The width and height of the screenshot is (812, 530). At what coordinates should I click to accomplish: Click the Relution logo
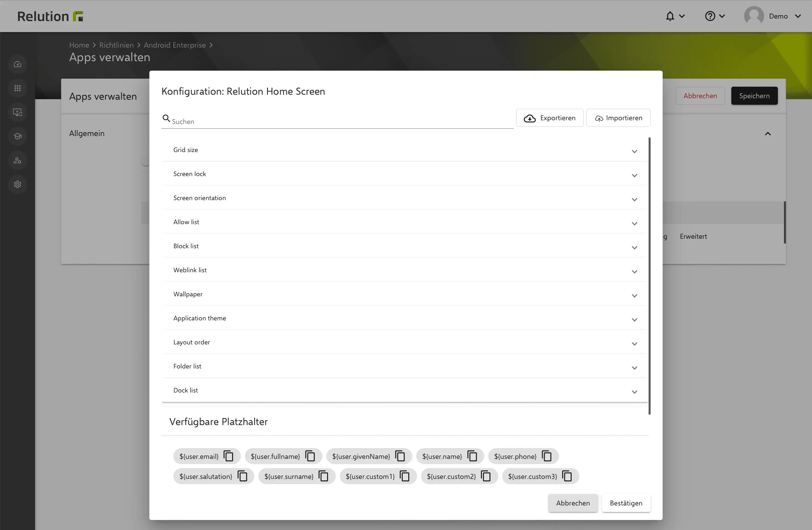pyautogui.click(x=50, y=16)
